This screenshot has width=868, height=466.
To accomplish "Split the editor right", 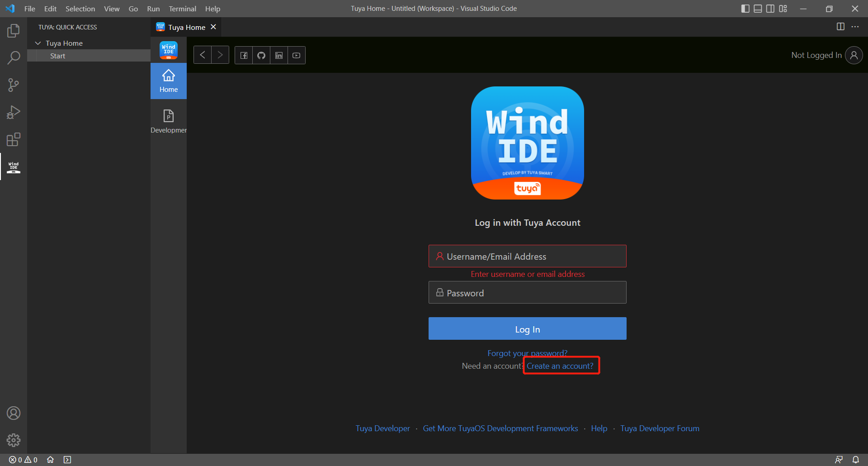I will pyautogui.click(x=840, y=27).
